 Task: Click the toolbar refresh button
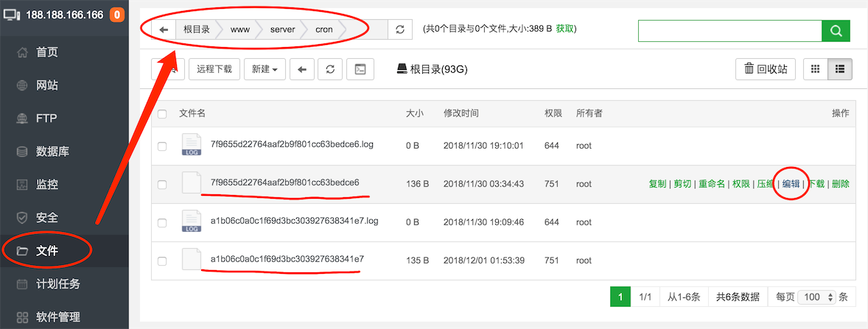point(330,69)
